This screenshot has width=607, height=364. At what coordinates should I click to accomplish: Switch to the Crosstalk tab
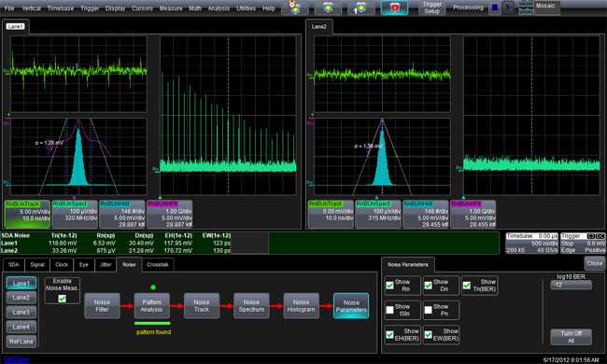tap(158, 265)
